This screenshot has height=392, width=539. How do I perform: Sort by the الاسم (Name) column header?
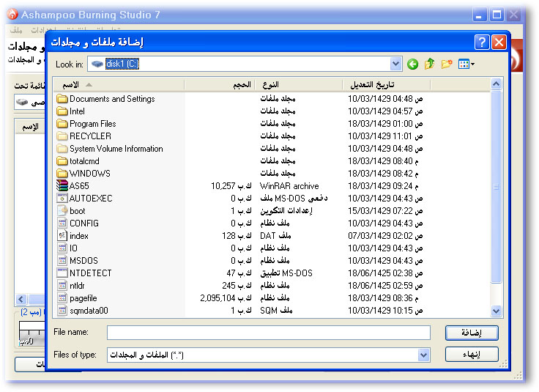119,84
